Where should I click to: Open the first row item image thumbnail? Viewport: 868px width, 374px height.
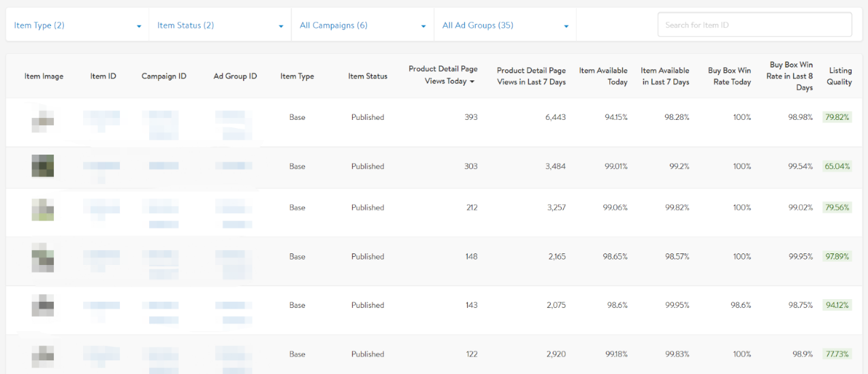click(x=43, y=118)
